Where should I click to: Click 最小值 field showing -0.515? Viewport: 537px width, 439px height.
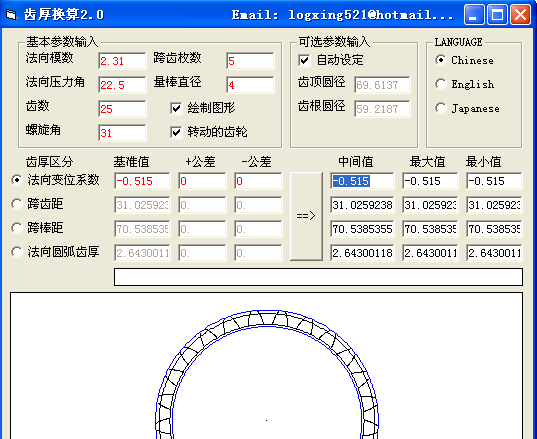pos(494,181)
